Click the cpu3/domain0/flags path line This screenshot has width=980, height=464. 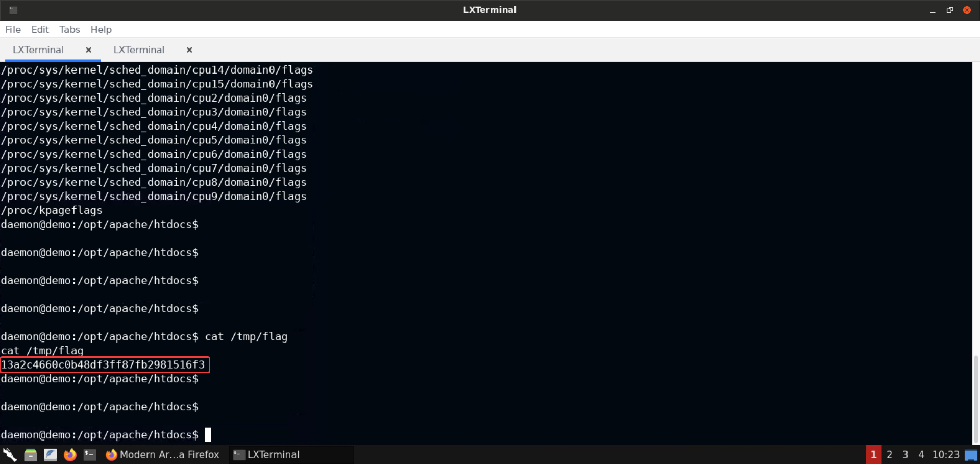pyautogui.click(x=154, y=112)
